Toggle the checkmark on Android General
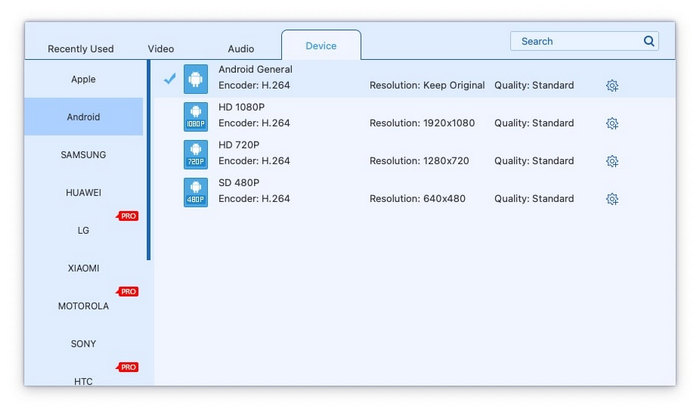The height and width of the screenshot is (413, 700). [169, 79]
